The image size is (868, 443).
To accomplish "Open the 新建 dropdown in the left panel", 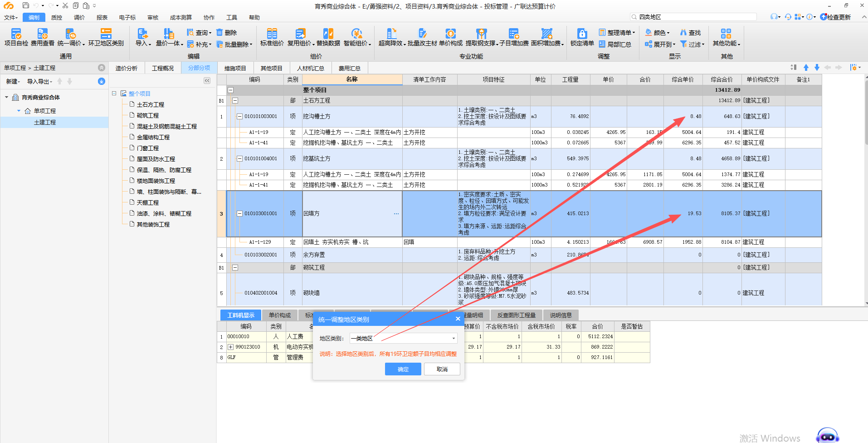I will click(x=13, y=81).
